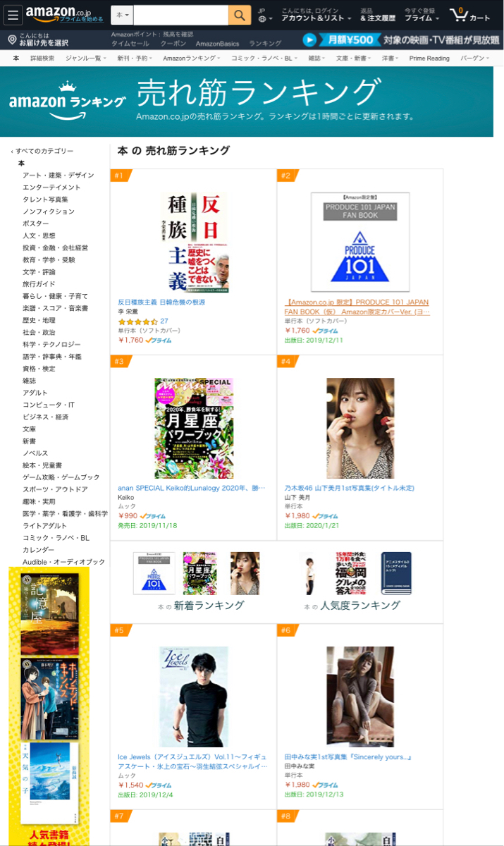Click the search text input field
504x846 pixels.
(181, 15)
